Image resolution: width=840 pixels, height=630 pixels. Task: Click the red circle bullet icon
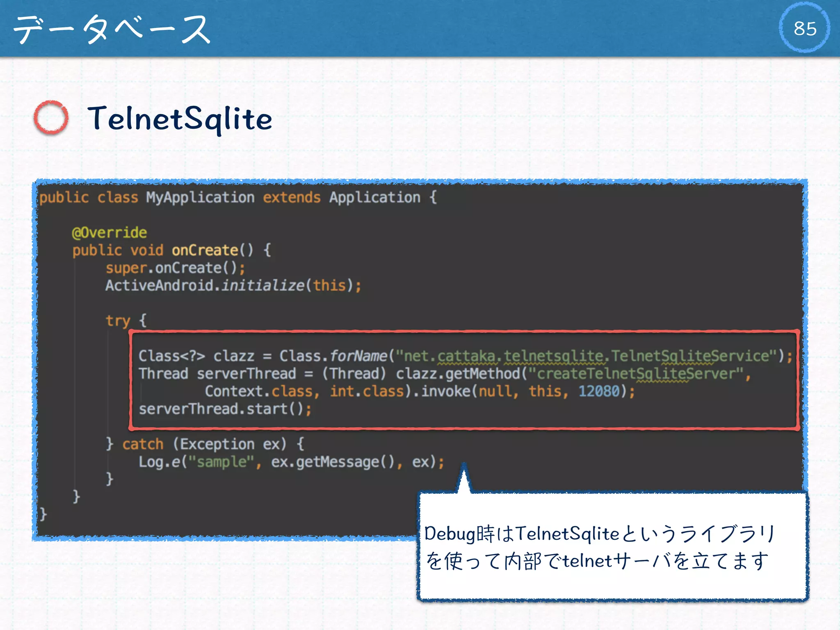pos(51,118)
